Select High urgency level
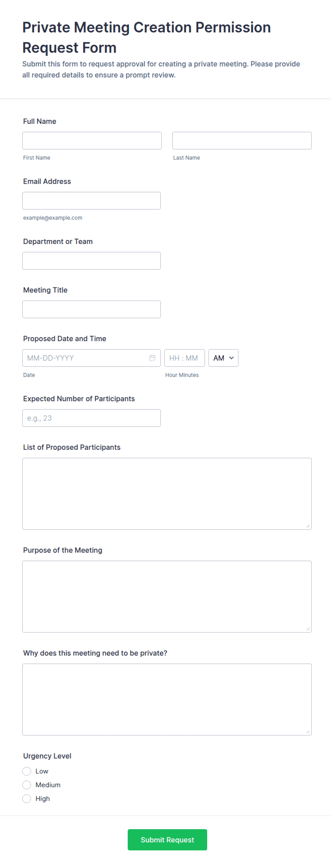The image size is (331, 868). click(27, 799)
